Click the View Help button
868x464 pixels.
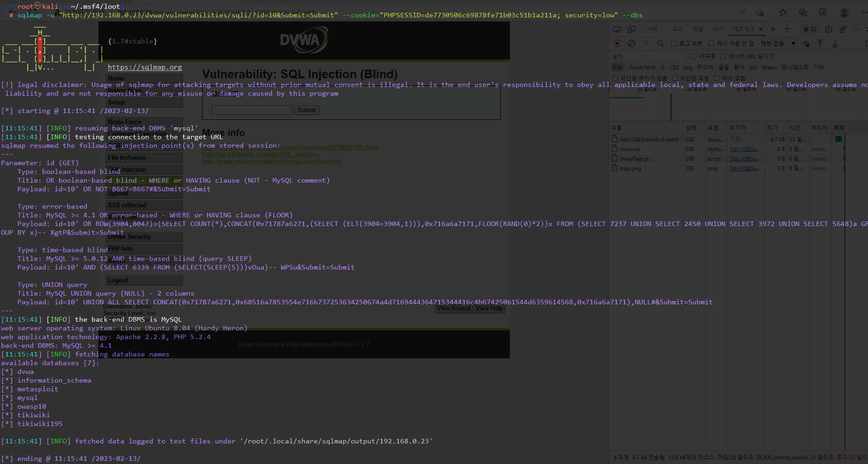(489, 308)
